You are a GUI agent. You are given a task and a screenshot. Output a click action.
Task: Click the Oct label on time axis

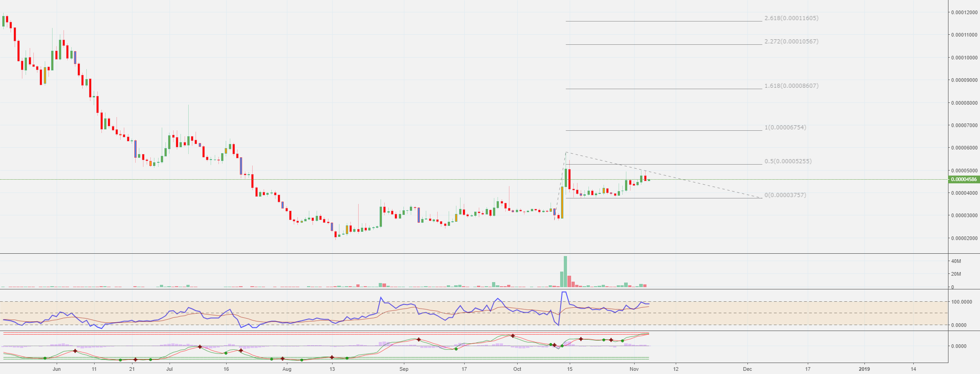517,369
